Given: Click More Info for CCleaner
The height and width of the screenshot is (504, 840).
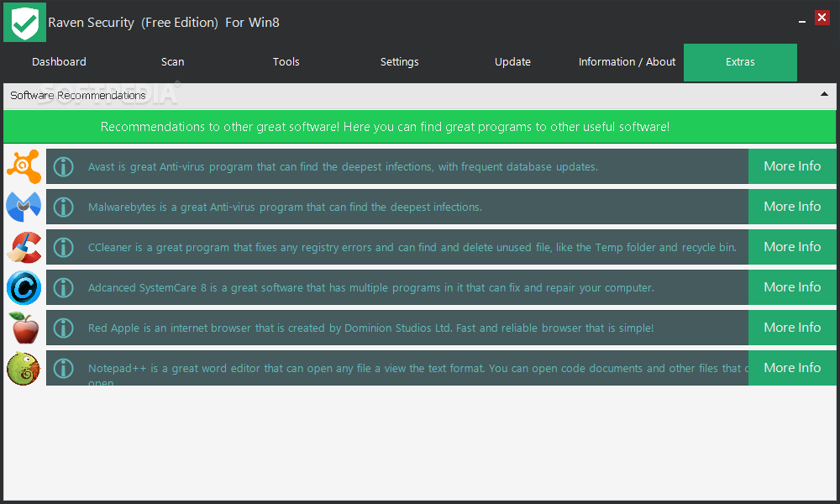Looking at the screenshot, I should coord(792,247).
